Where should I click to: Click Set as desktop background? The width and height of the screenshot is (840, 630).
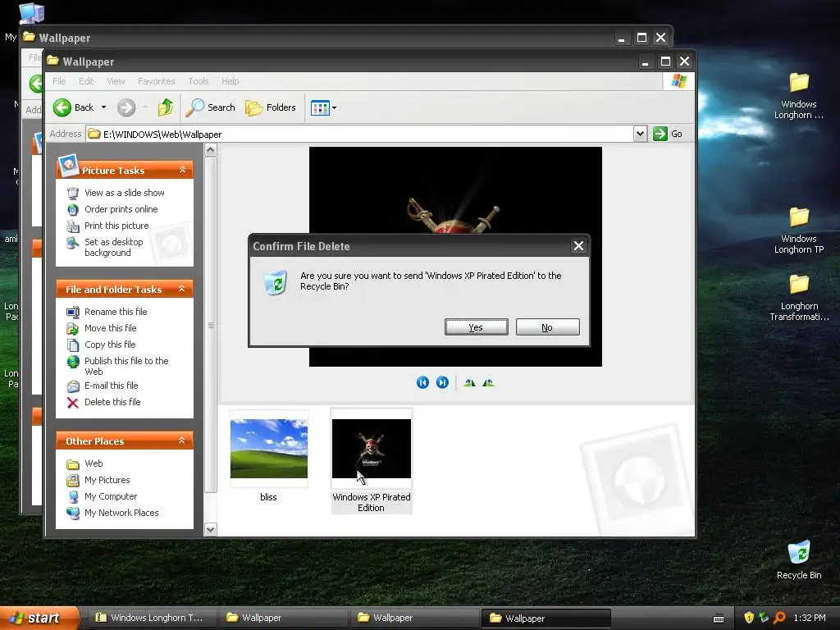coord(113,247)
